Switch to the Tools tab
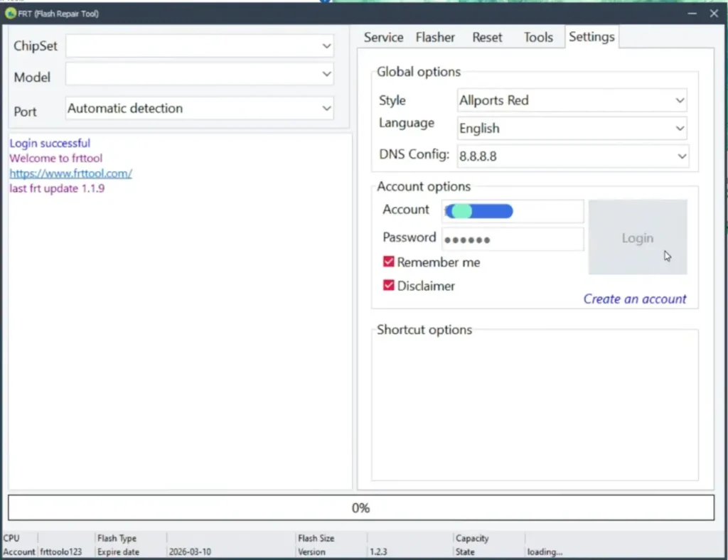 (539, 37)
